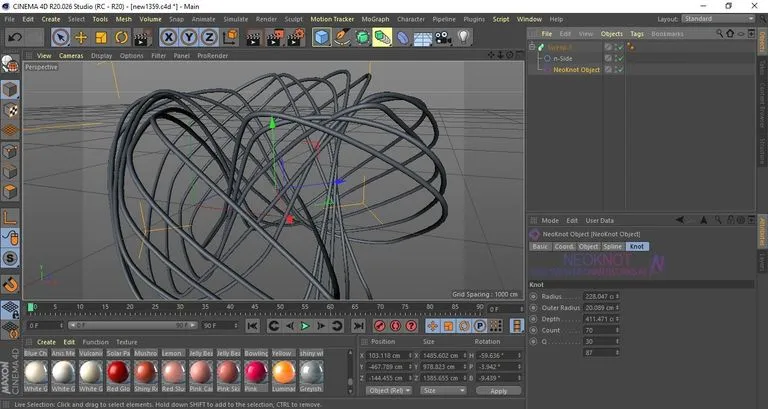Enable Edges mode in sidebar
Screen dimensions: 768x409
tap(10, 171)
